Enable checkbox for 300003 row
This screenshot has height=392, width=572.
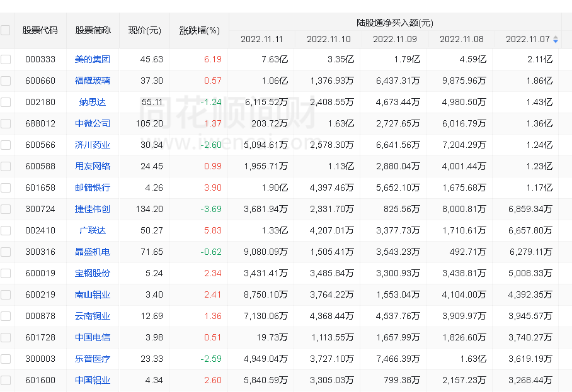point(6,359)
